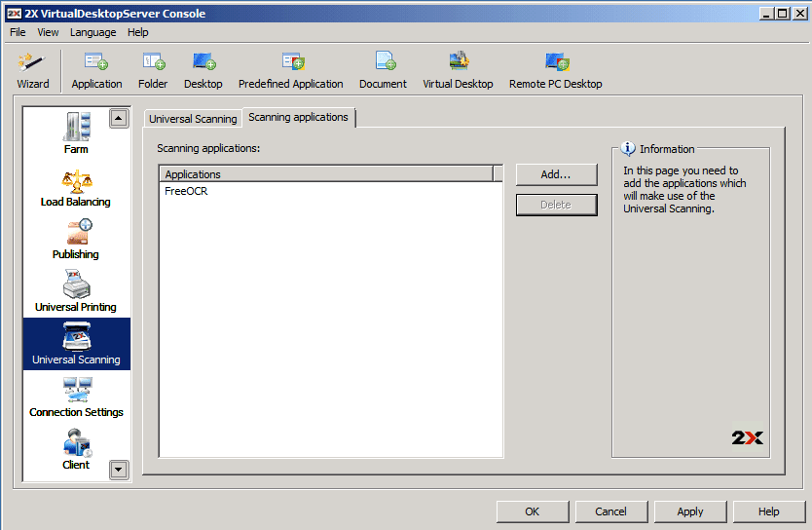Click the 2X app icon in title bar
Screen dimensions: 812x530
click(x=14, y=14)
